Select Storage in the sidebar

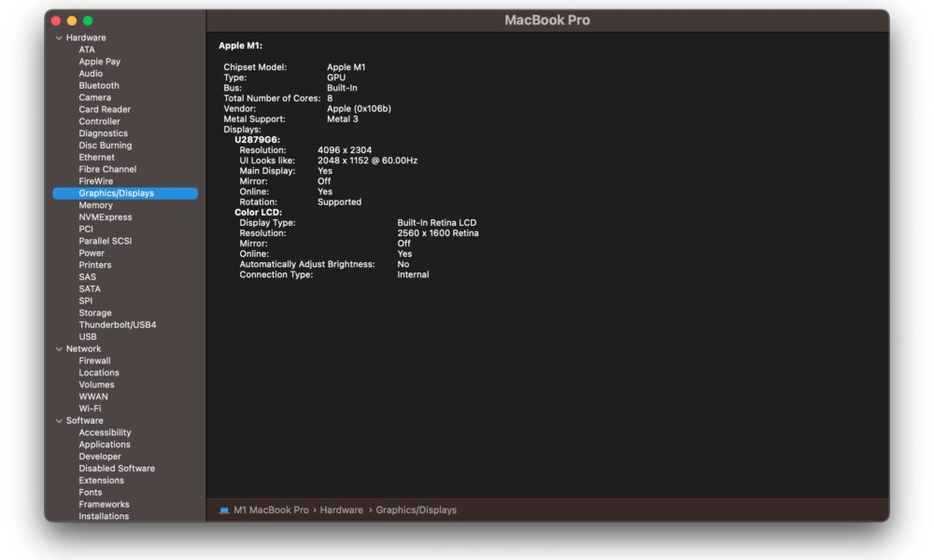(94, 313)
